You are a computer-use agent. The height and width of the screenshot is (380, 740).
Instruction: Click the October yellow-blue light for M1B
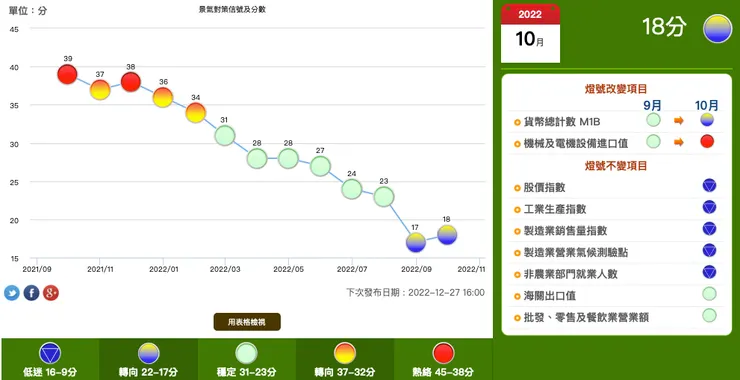[x=707, y=120]
